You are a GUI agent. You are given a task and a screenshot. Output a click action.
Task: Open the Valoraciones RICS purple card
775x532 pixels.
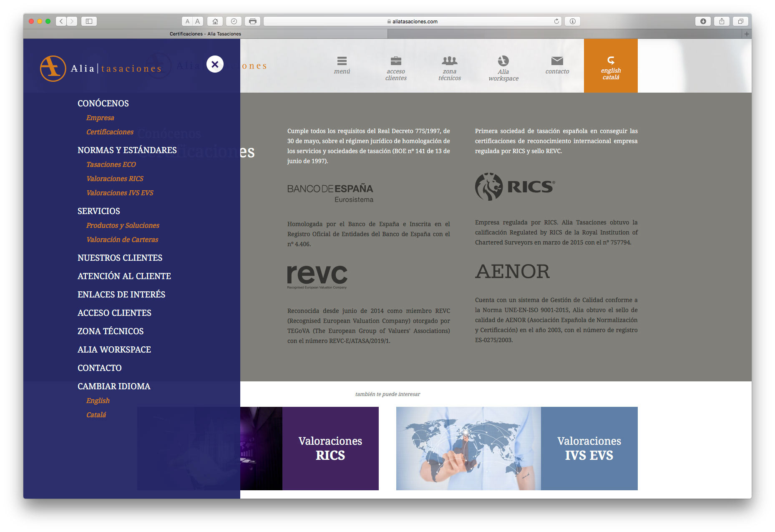[330, 448]
